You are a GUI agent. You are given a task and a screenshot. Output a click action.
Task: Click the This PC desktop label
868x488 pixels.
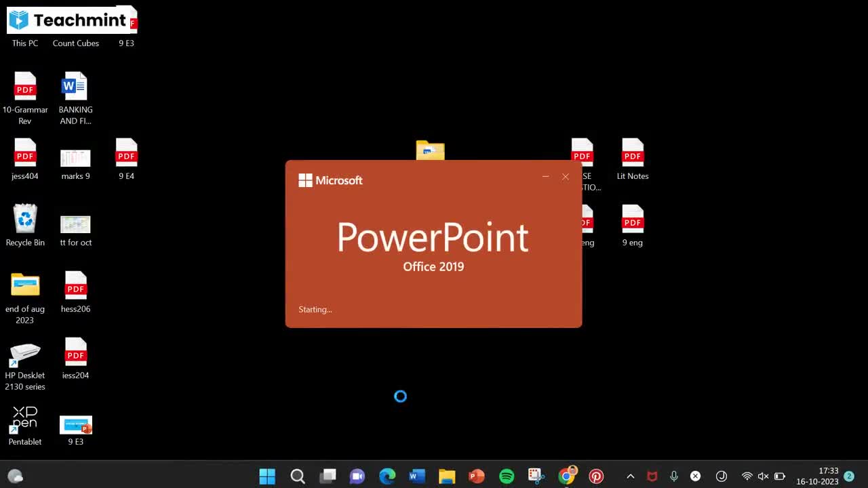click(x=25, y=43)
